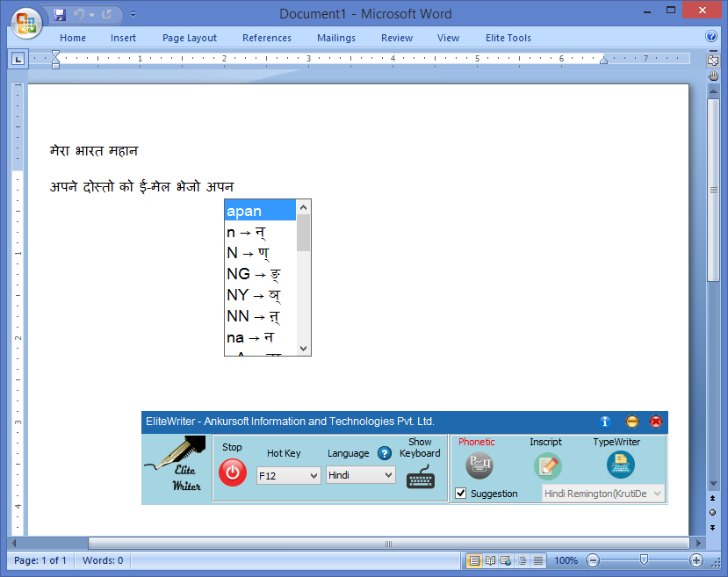Click the Elite Writer pen logo
The image size is (728, 577).
177,465
